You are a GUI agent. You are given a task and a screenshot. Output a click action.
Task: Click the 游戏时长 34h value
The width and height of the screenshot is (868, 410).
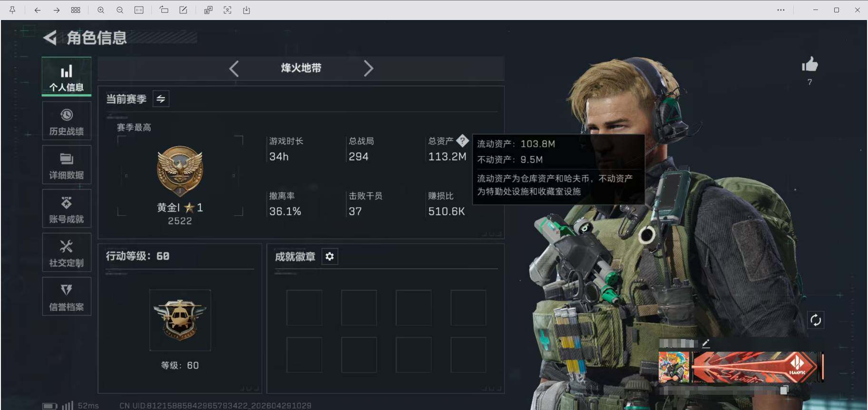pos(279,157)
